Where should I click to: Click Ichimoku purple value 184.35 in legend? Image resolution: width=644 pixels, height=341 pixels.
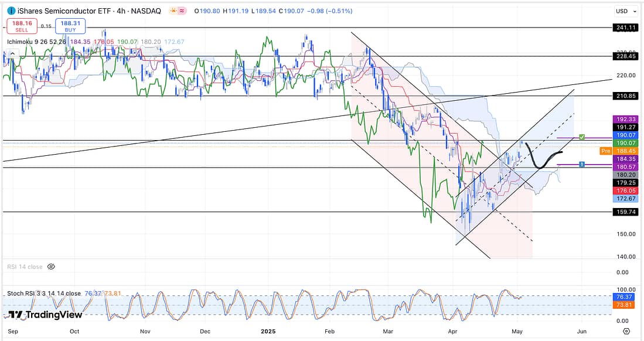click(80, 42)
